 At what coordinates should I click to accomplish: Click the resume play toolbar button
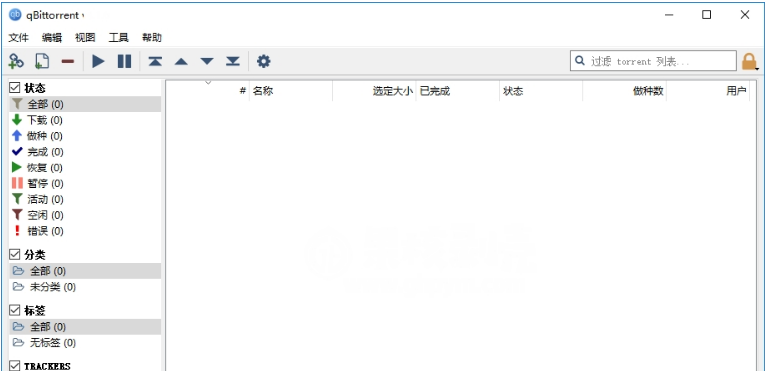click(x=99, y=61)
